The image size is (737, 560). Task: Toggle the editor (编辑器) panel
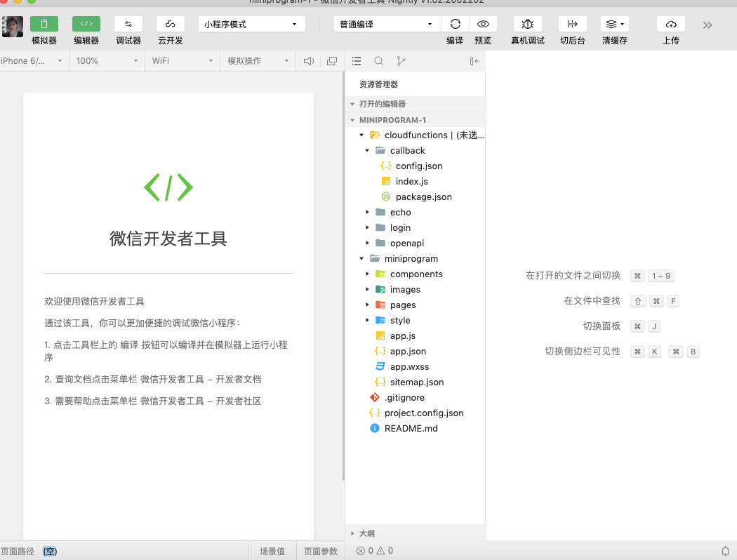tap(86, 24)
